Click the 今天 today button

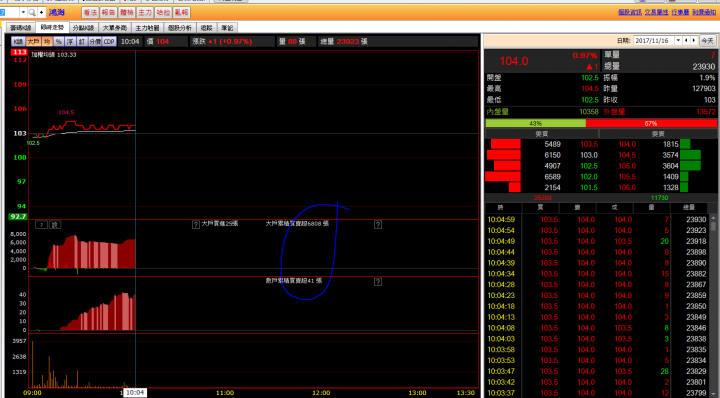coord(708,41)
